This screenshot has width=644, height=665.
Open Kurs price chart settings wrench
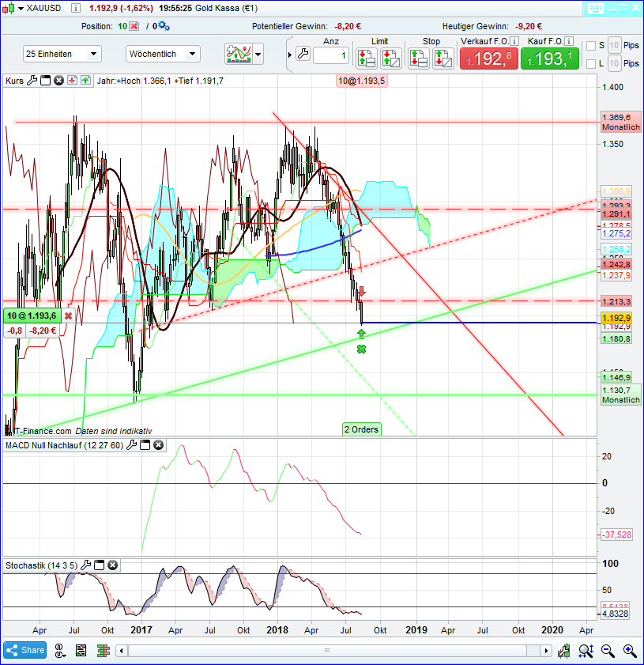click(32, 80)
